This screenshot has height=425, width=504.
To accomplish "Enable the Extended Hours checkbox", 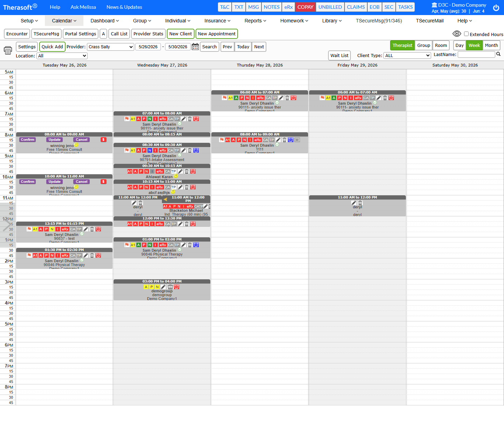I will point(466,34).
